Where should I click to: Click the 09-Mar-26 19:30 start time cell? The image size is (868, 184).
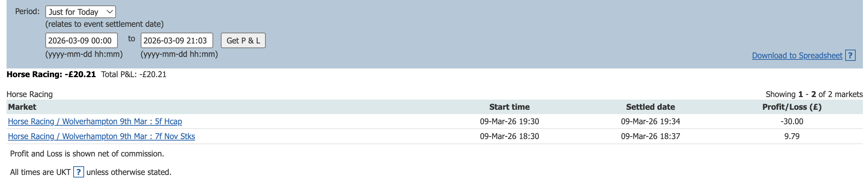tap(509, 121)
